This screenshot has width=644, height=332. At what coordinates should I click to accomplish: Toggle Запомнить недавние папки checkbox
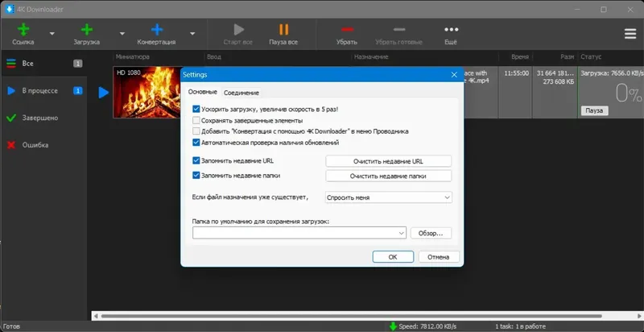pyautogui.click(x=196, y=176)
